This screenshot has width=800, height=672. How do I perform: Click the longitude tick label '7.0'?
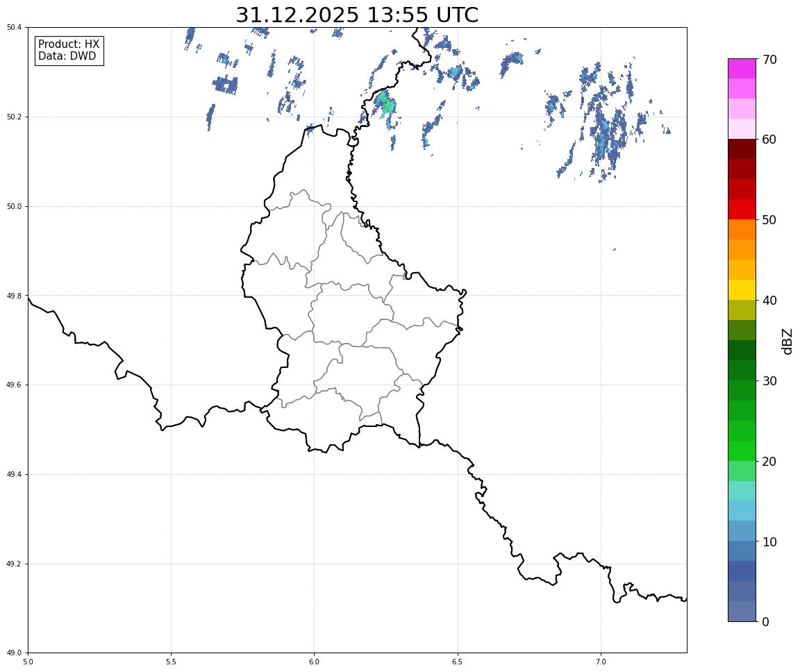601,662
